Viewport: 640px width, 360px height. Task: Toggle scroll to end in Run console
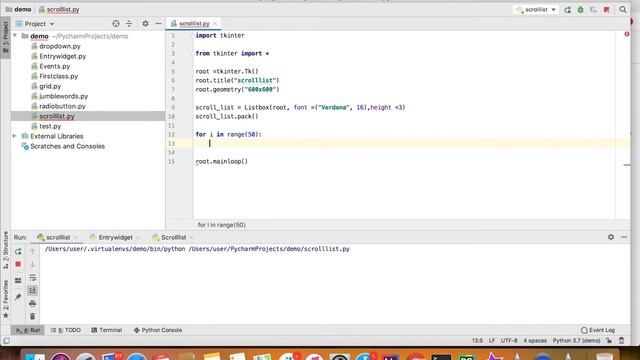[x=33, y=290]
